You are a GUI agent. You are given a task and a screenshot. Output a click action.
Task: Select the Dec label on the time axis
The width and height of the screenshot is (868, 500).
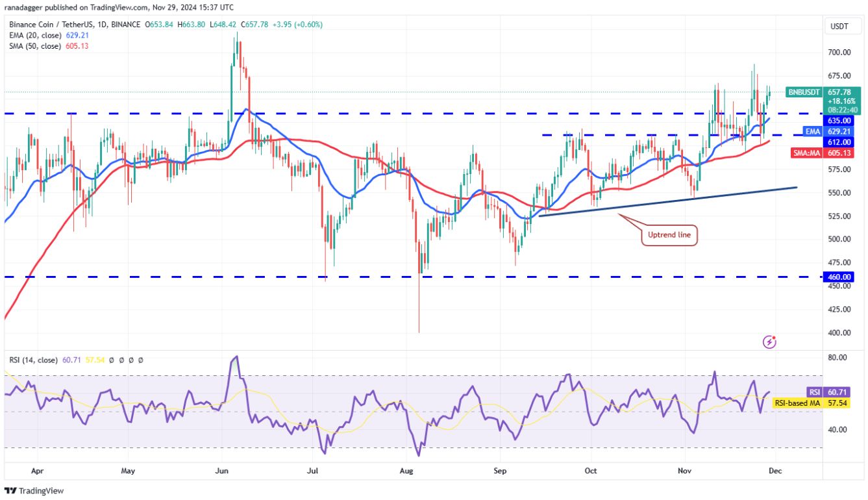776,471
